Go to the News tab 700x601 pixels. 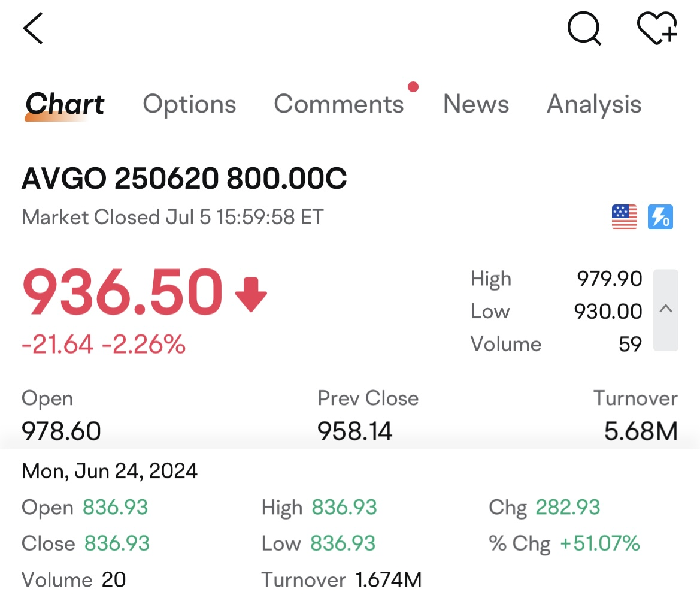(x=476, y=104)
